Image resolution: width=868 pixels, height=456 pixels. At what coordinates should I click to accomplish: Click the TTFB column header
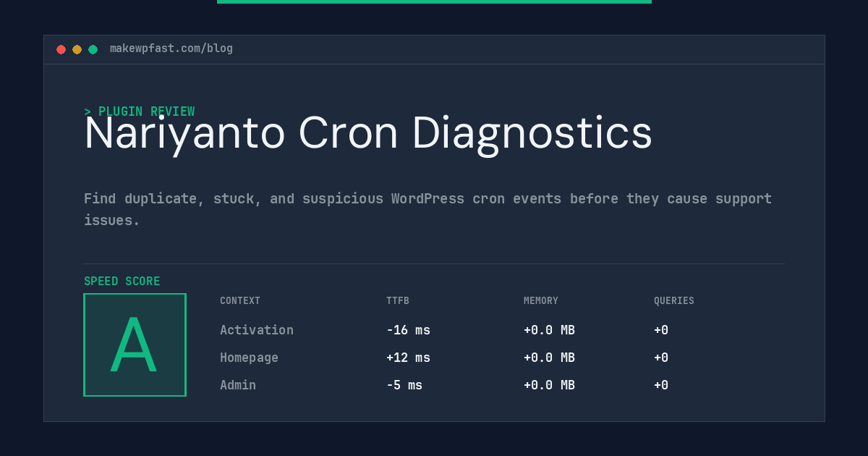(x=398, y=301)
